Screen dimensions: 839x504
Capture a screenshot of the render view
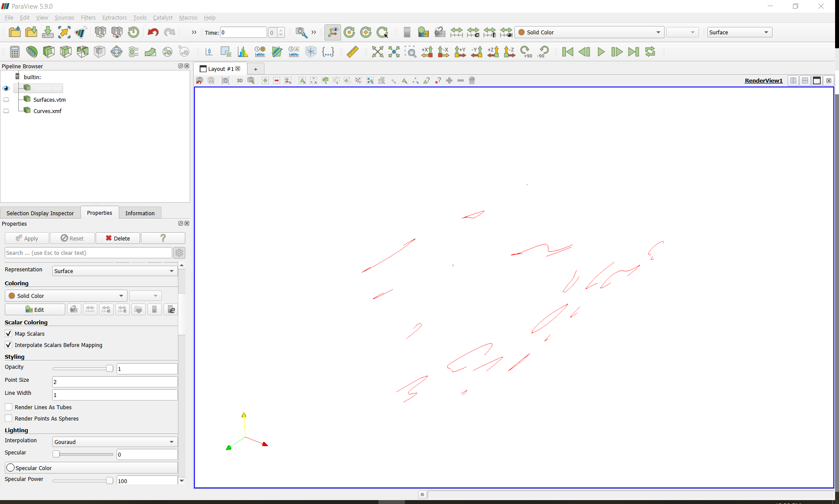coord(225,80)
